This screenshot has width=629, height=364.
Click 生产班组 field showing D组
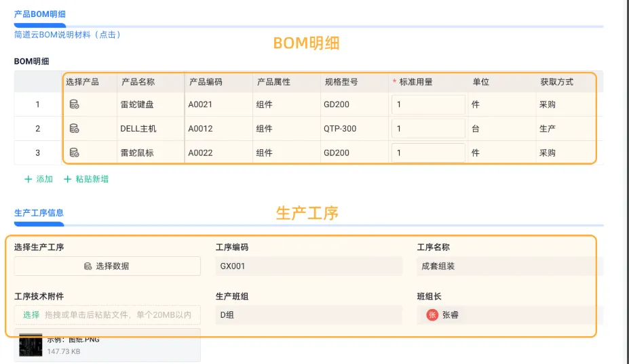point(309,315)
